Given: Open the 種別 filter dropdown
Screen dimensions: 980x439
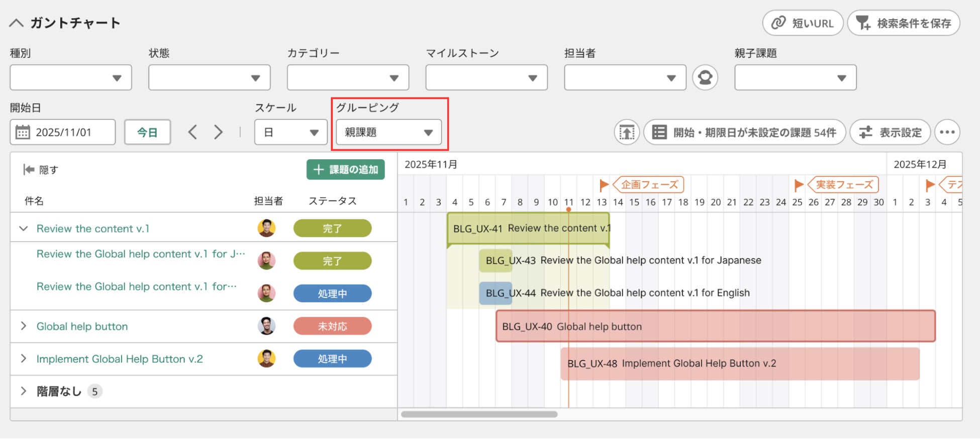Looking at the screenshot, I should 71,77.
